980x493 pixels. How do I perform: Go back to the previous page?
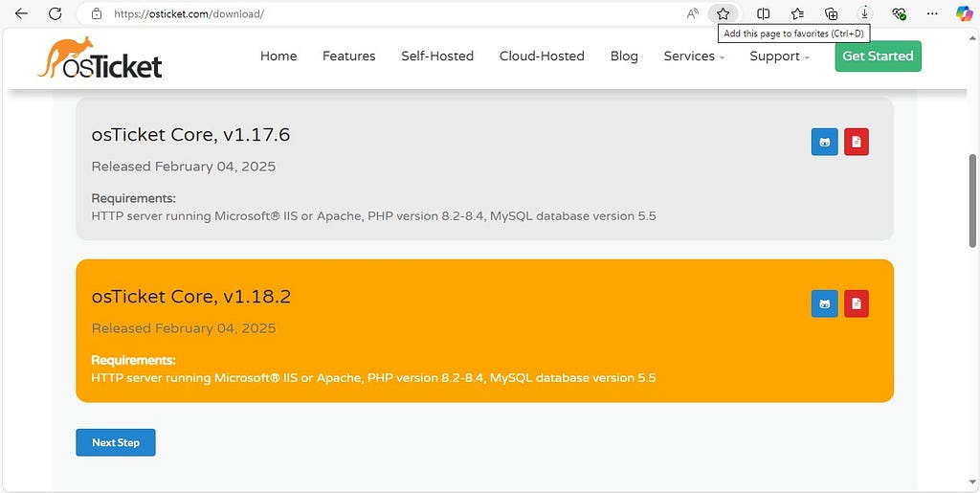point(21,13)
